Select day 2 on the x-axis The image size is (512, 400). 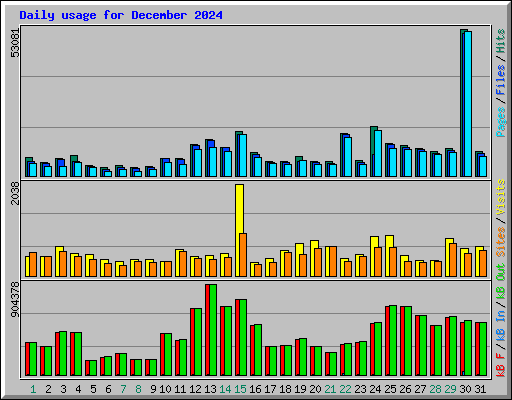[x=48, y=389]
